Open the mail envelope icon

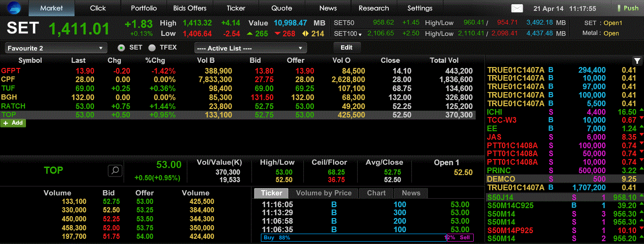pyautogui.click(x=517, y=8)
